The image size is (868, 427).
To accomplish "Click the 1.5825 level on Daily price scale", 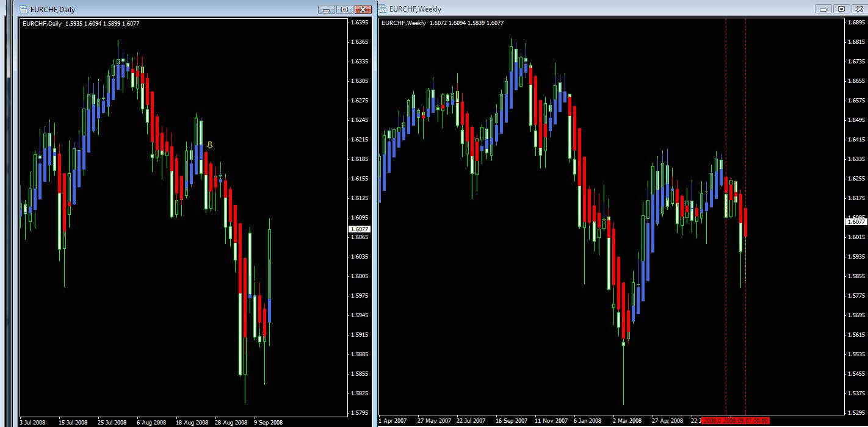I will pyautogui.click(x=360, y=393).
